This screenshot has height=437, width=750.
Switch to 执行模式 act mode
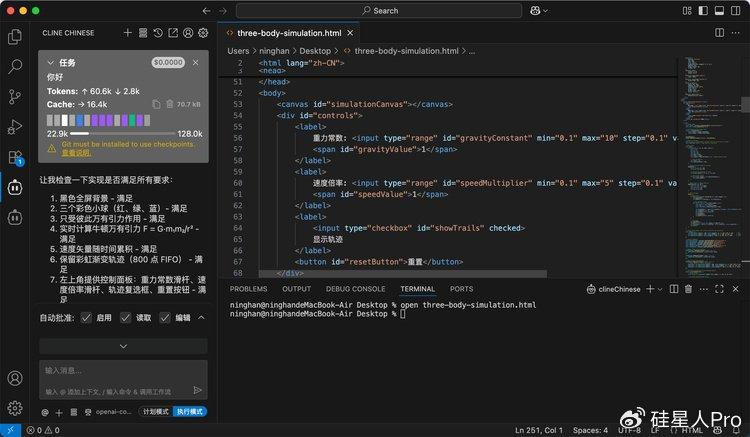(x=189, y=412)
